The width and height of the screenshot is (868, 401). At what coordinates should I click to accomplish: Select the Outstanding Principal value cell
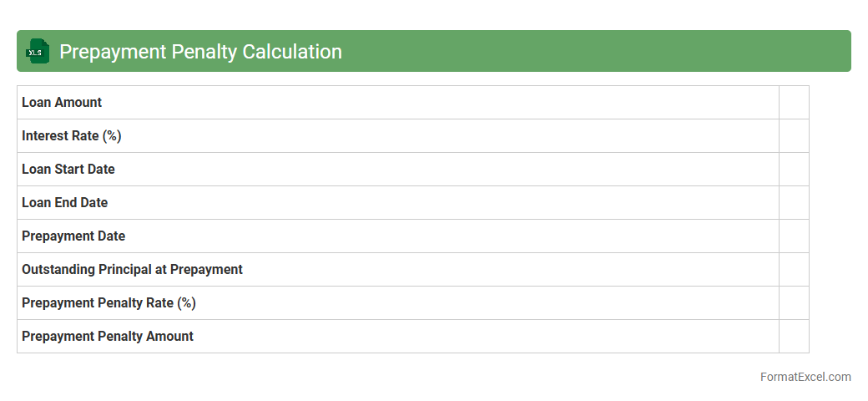tap(794, 269)
